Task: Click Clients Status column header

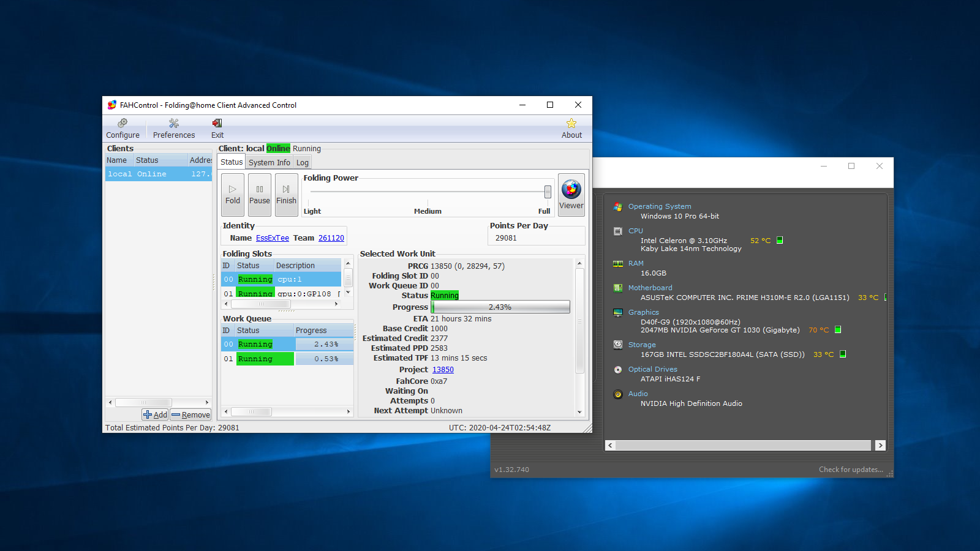Action: coord(160,160)
